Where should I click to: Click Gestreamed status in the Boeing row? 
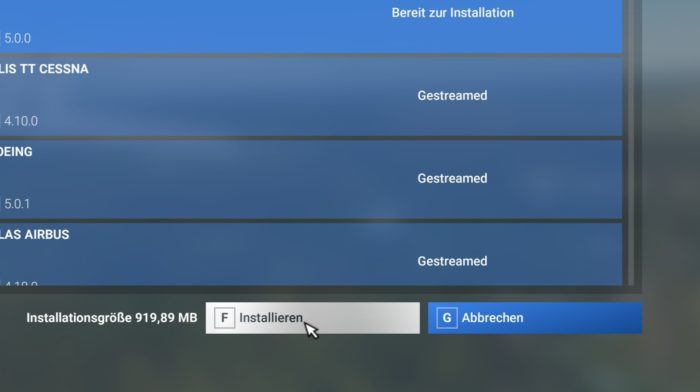pos(452,178)
